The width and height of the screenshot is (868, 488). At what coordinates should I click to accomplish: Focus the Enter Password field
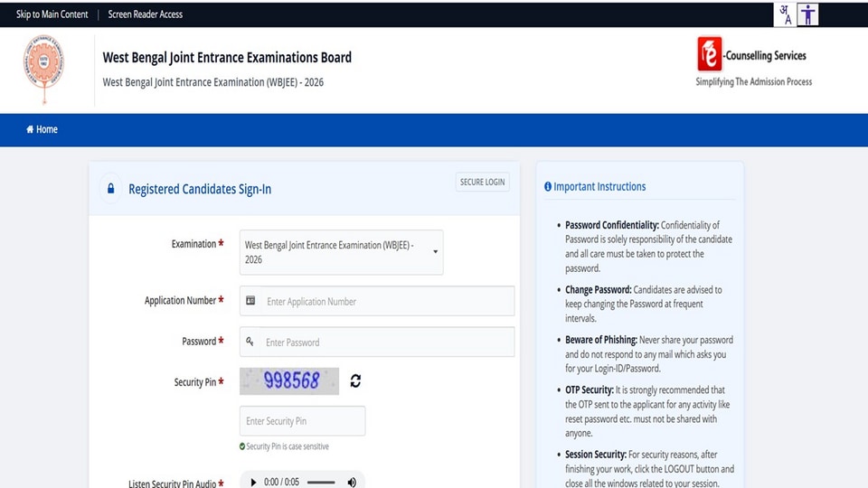pos(377,342)
